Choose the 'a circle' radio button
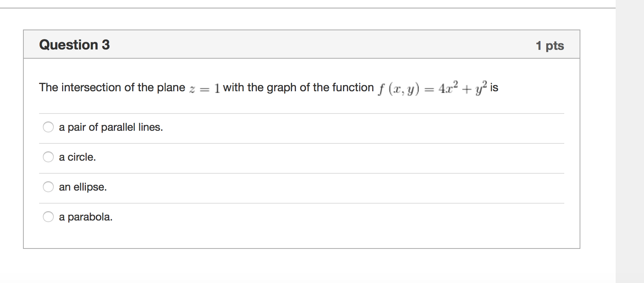Viewport: 644px width, 283px height. click(x=48, y=157)
